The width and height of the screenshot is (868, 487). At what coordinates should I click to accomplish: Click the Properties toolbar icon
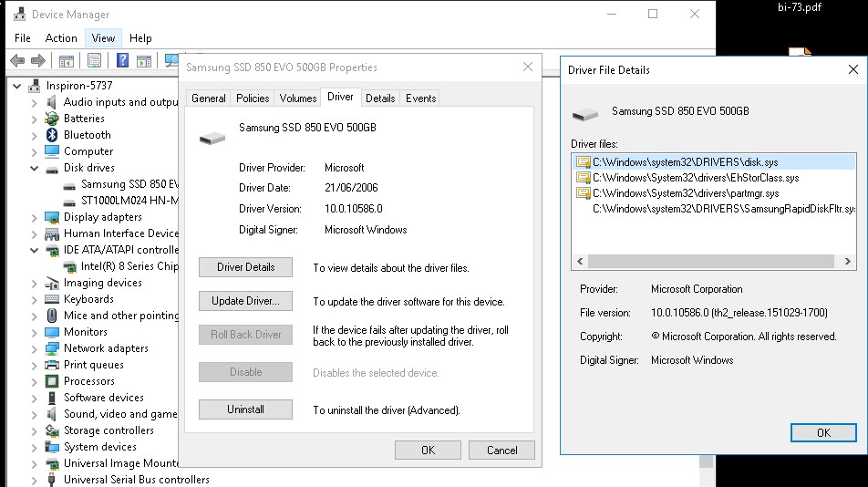[x=95, y=60]
